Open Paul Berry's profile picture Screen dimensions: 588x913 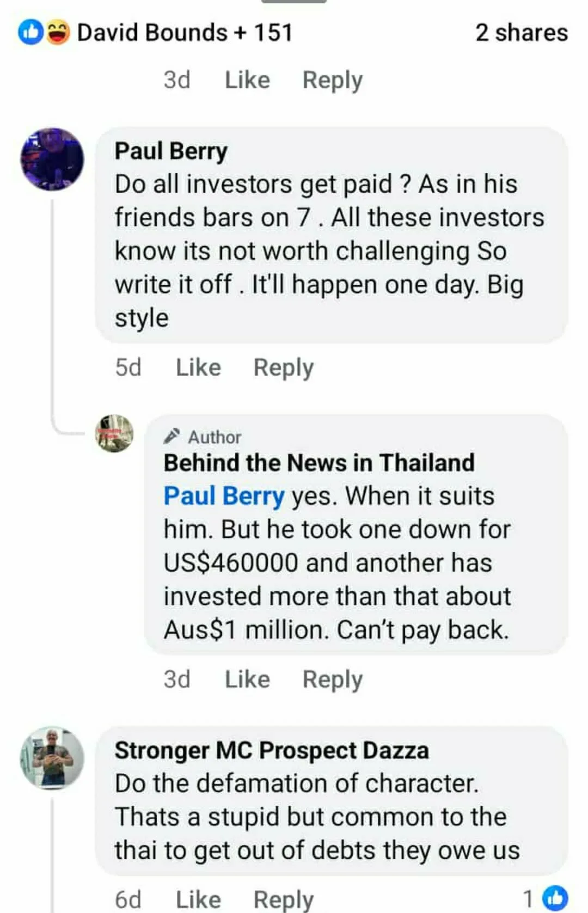[x=52, y=159]
